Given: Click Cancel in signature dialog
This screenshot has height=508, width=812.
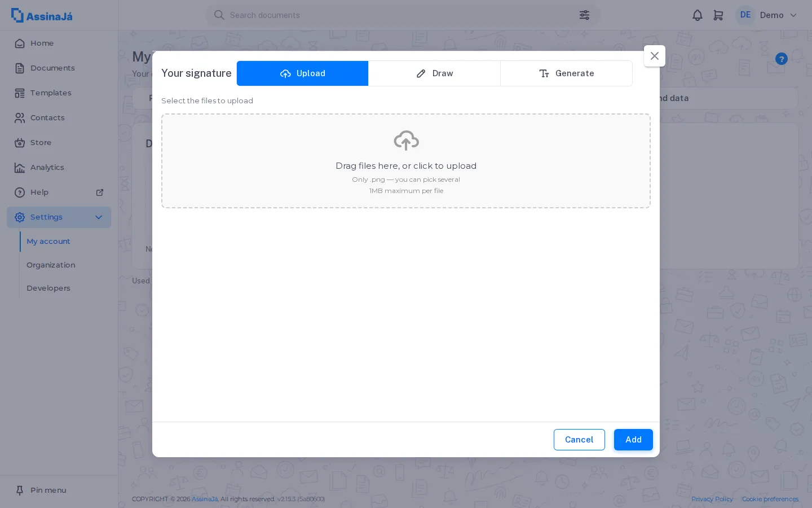Looking at the screenshot, I should [x=579, y=440].
